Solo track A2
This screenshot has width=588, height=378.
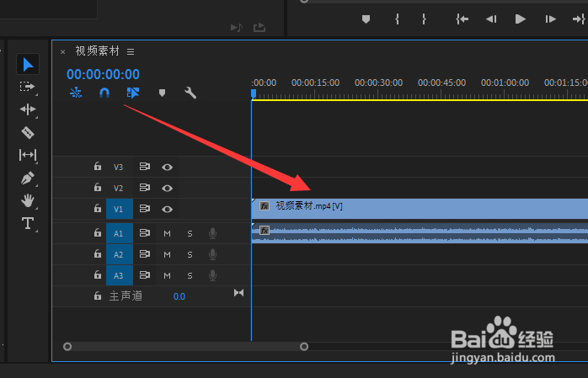point(190,255)
